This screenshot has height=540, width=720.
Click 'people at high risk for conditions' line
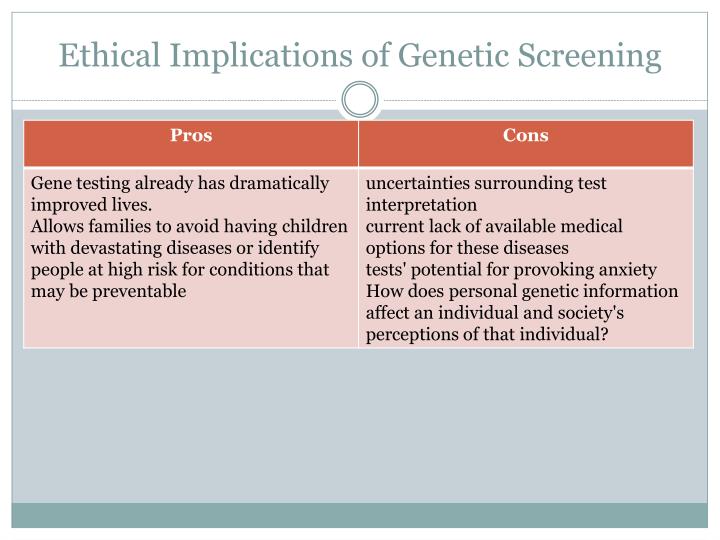pos(180,270)
